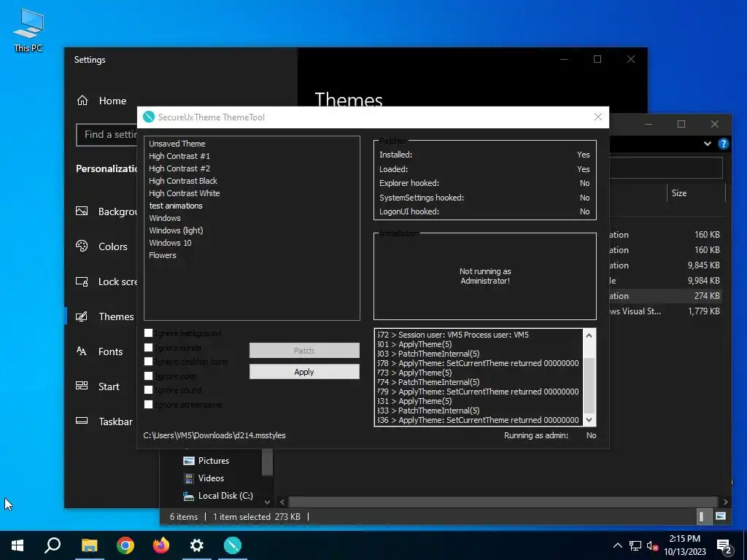Image resolution: width=747 pixels, height=560 pixels.
Task: Expand Explorer ribbon chevron
Action: (708, 144)
